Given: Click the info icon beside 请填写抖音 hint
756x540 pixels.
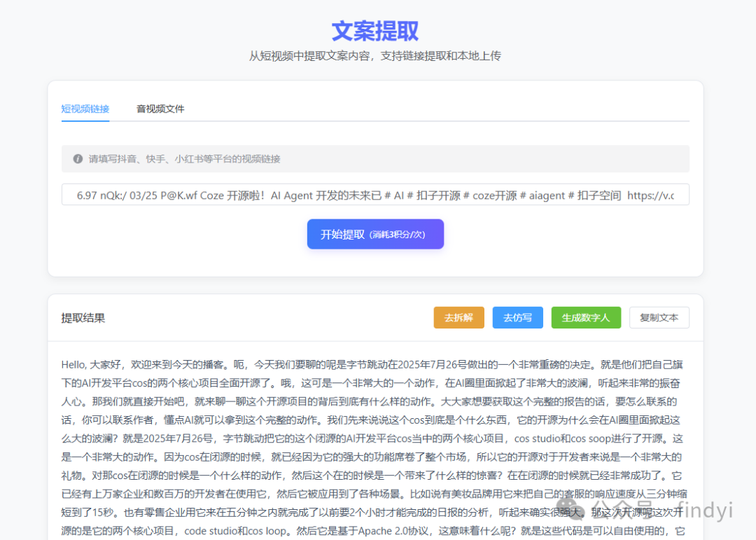Looking at the screenshot, I should [78, 159].
